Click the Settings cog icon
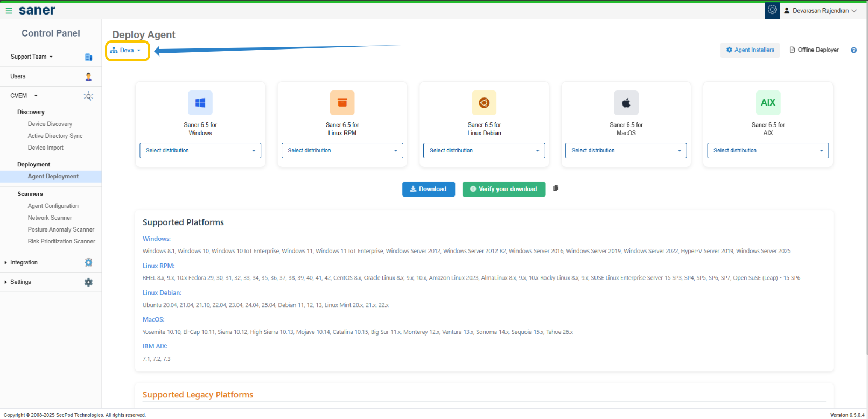868x419 pixels. tap(88, 282)
